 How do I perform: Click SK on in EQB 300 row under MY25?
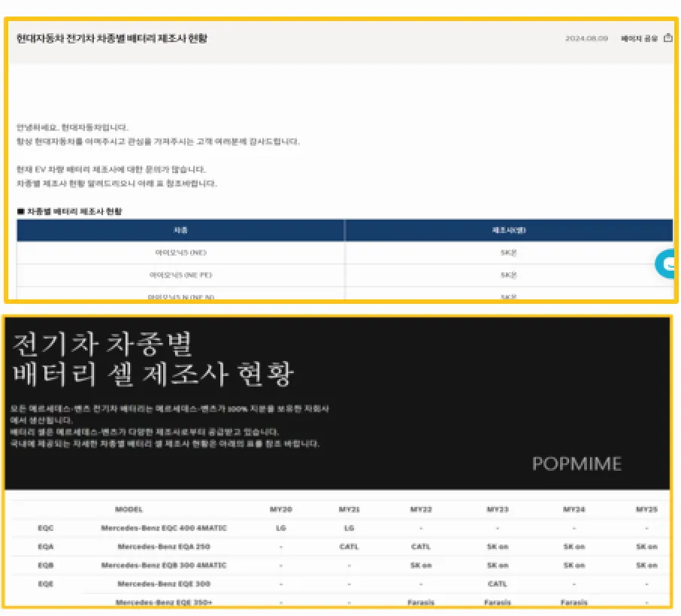click(x=646, y=565)
